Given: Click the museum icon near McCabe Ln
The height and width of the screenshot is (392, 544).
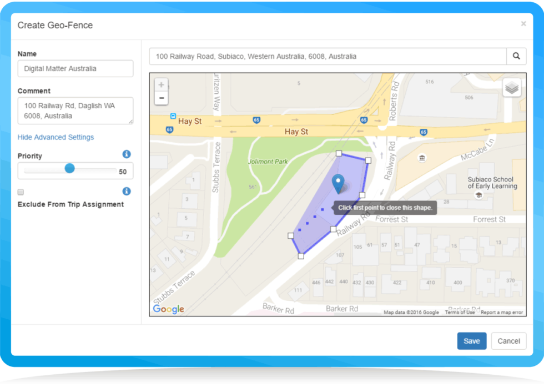Looking at the screenshot, I should [422, 158].
